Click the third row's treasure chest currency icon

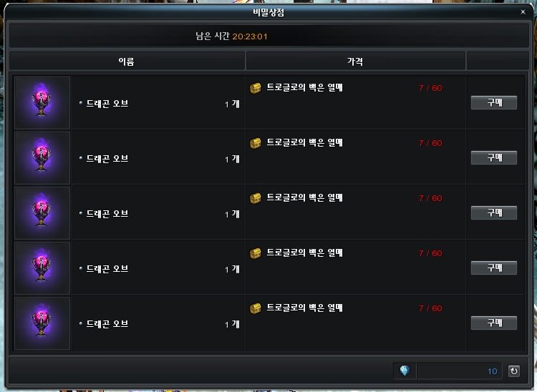pyautogui.click(x=255, y=198)
